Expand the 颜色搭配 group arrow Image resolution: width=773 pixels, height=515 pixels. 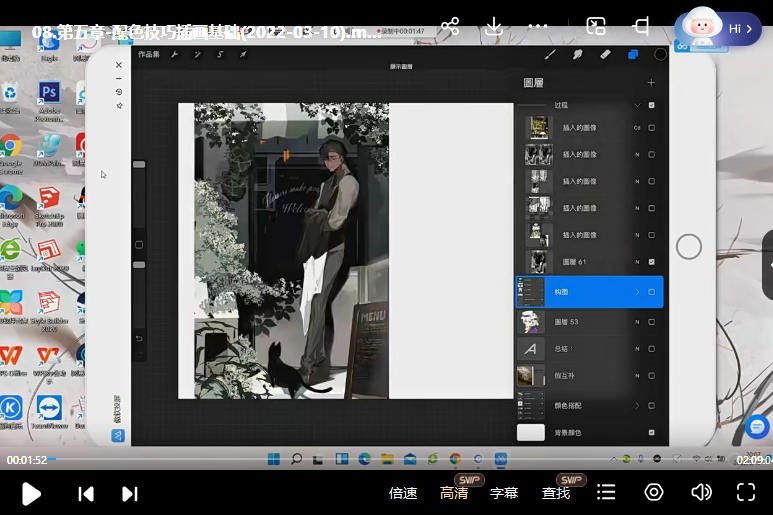click(637, 406)
